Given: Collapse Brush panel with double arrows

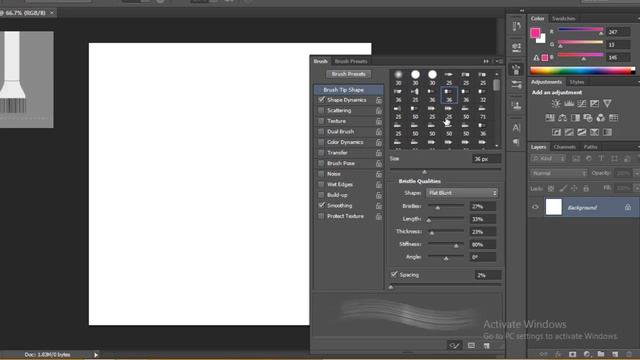Looking at the screenshot, I should pyautogui.click(x=486, y=61).
